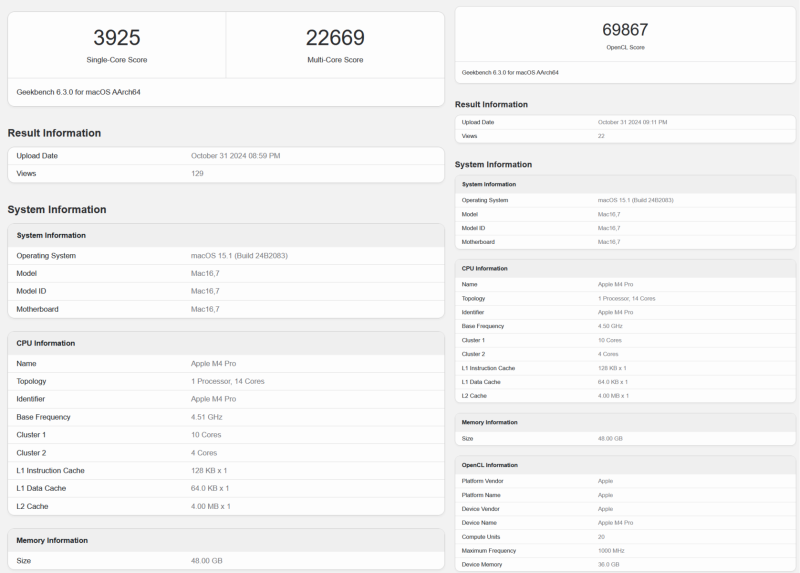Select the upload date ending in 09:11 PM
Viewport: 800px width, 573px height.
pyautogui.click(x=632, y=122)
